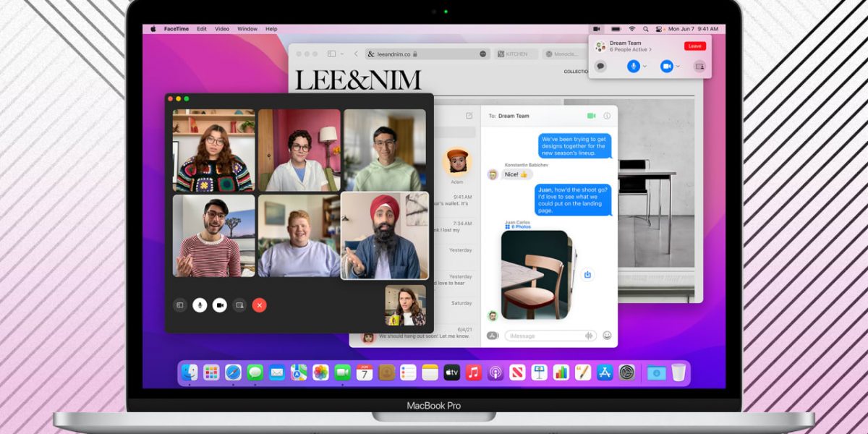Open Launchpad from the Dock
The image size is (868, 434).
(x=211, y=373)
